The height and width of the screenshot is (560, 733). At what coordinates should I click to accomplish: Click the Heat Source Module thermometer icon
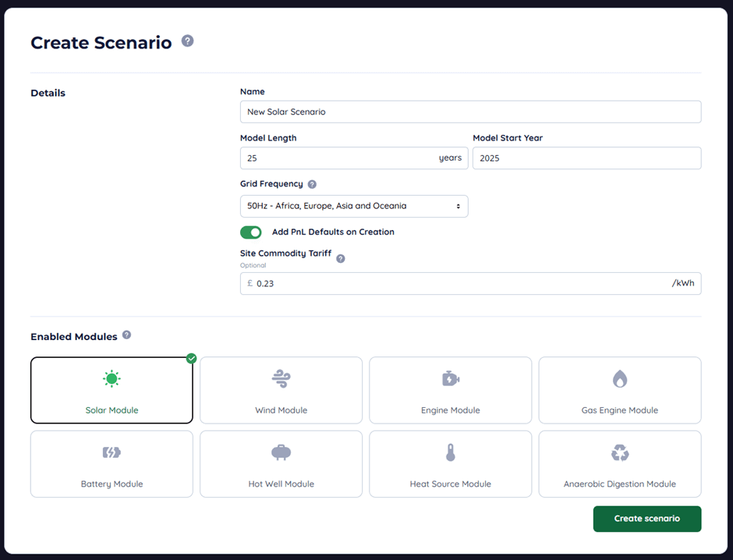coord(450,452)
